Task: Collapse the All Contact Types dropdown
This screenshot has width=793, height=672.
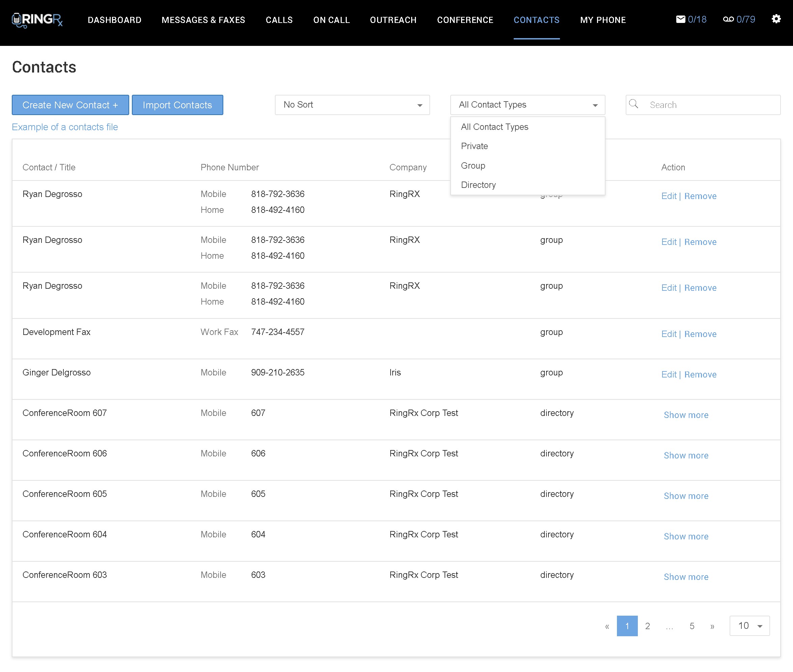Action: tap(527, 105)
